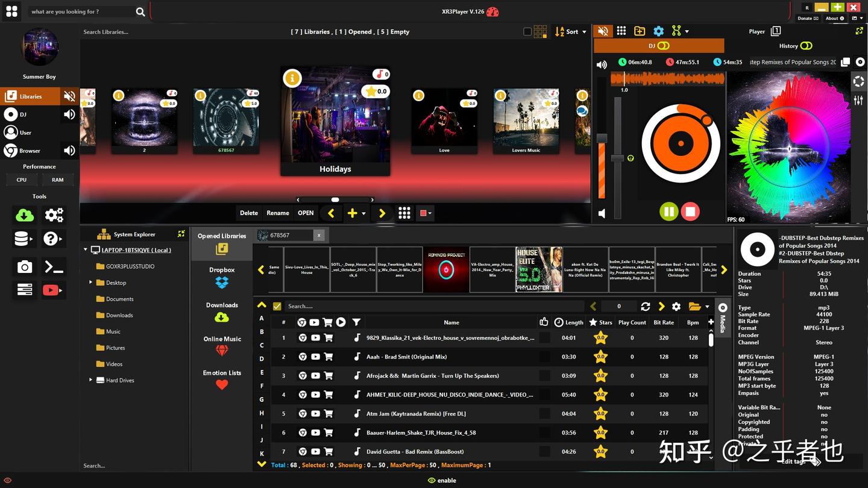Open the Sort dropdown

571,31
